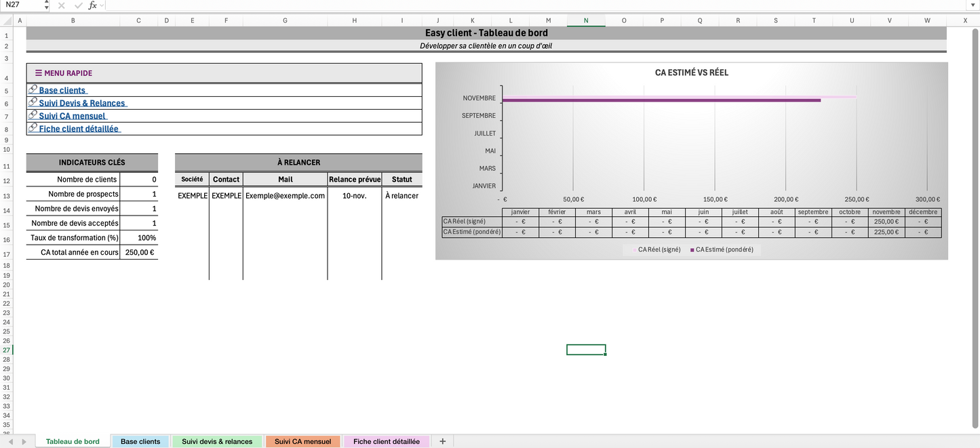The image size is (980, 448).
Task: Open the Base clients hyperlink
Action: click(62, 89)
